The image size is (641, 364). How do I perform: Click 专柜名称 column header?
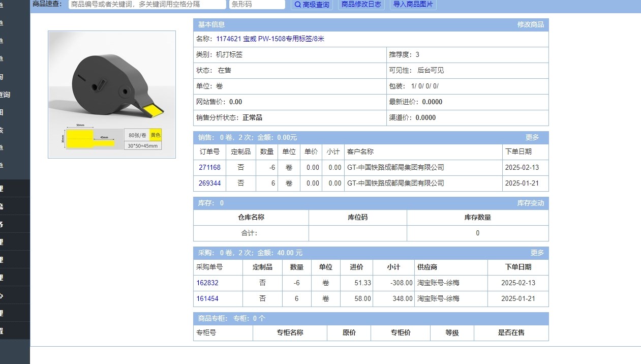290,332
